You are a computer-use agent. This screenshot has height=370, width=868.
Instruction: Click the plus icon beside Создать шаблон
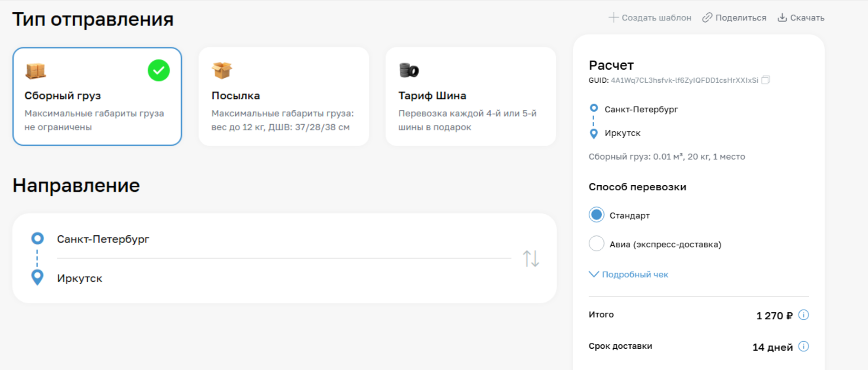613,18
